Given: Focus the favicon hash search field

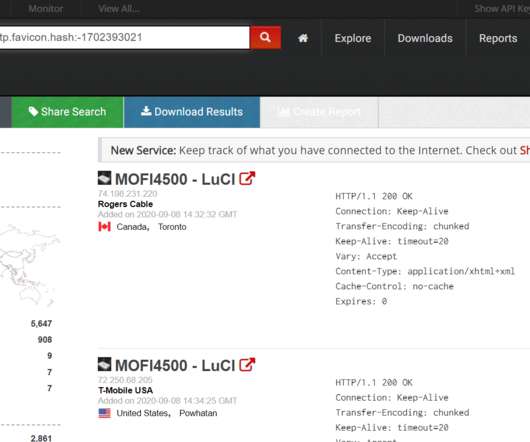Looking at the screenshot, I should click(124, 38).
